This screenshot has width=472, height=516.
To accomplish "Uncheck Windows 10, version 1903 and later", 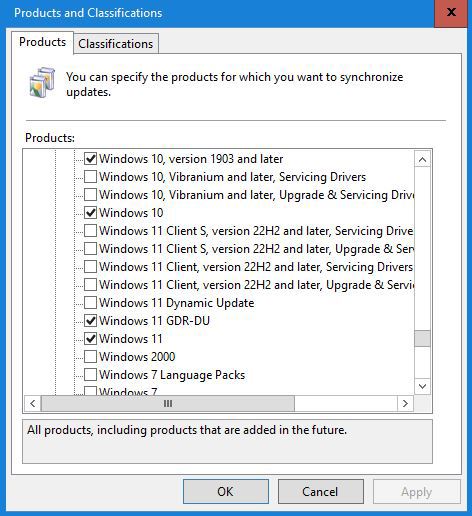I will 90,159.
